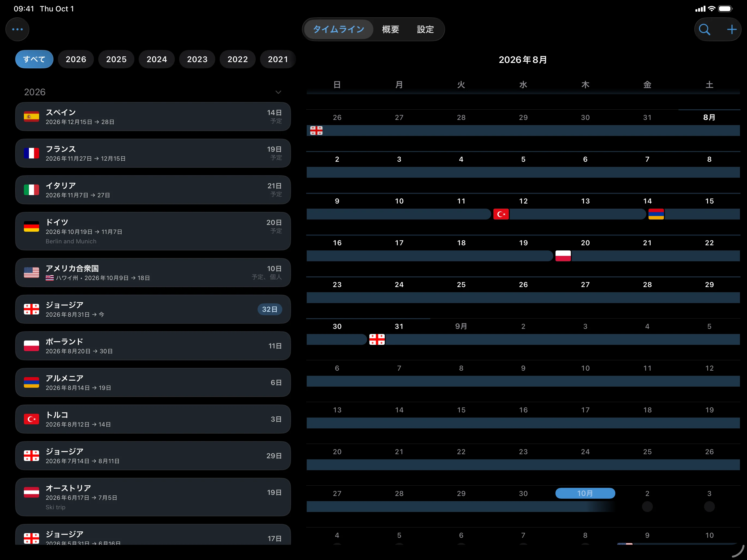Image resolution: width=747 pixels, height=560 pixels.
Task: Tap the 32日 duration badge
Action: click(x=270, y=309)
